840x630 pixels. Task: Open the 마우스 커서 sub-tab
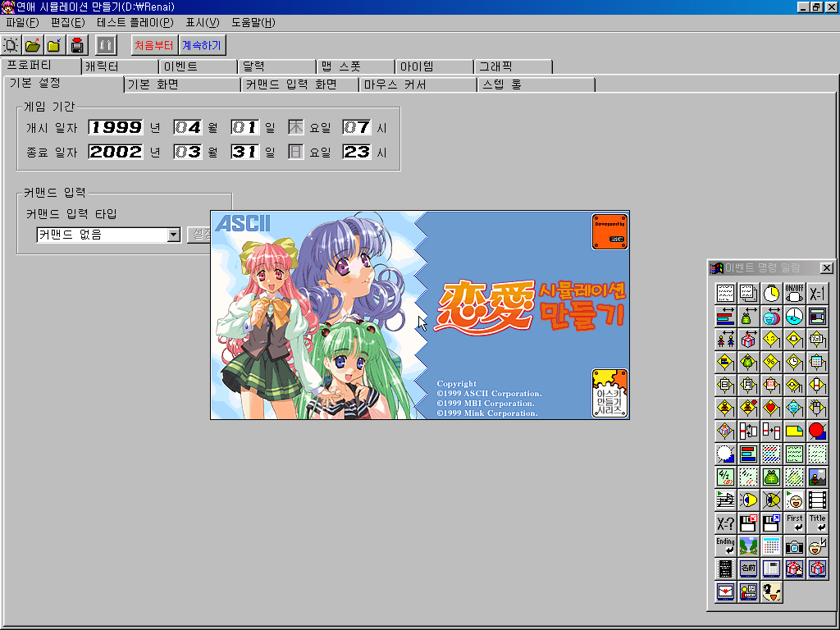click(418, 84)
